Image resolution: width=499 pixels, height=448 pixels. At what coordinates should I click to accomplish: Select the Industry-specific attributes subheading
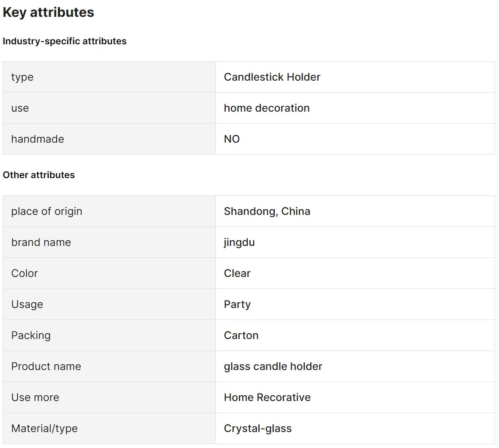(65, 41)
